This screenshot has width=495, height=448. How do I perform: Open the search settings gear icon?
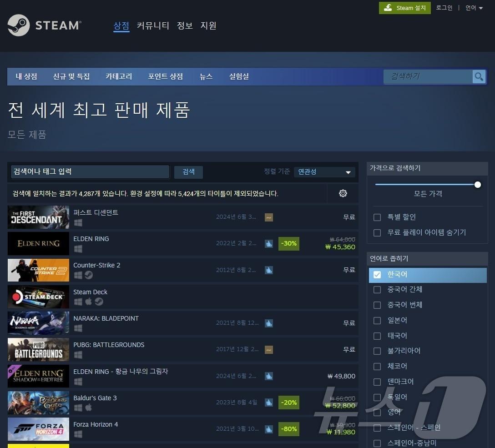(343, 193)
